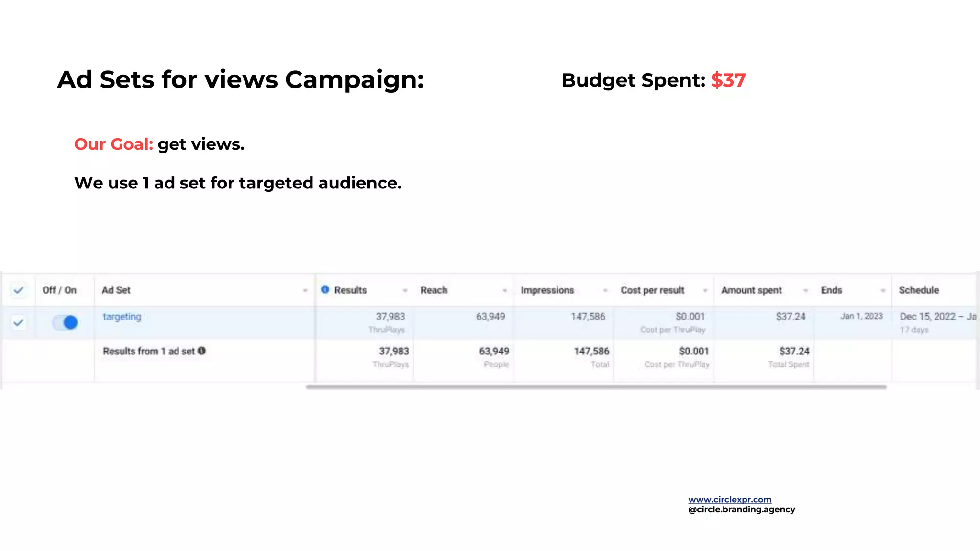The height and width of the screenshot is (551, 980).
Task: Expand the Impressions column dropdown arrow
Action: click(x=605, y=290)
